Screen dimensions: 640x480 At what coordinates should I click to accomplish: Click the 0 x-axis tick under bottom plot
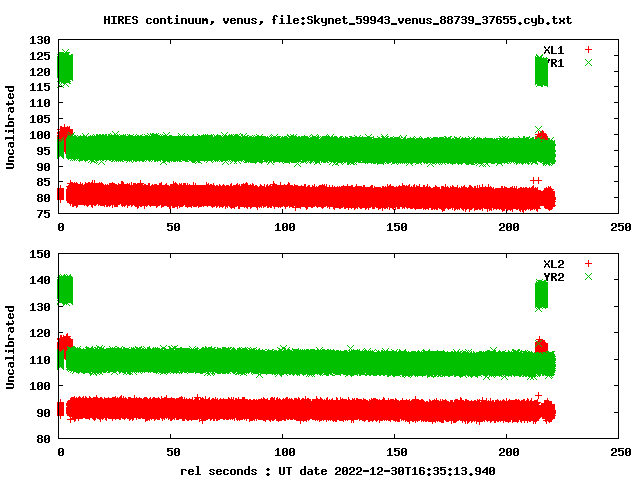click(61, 452)
